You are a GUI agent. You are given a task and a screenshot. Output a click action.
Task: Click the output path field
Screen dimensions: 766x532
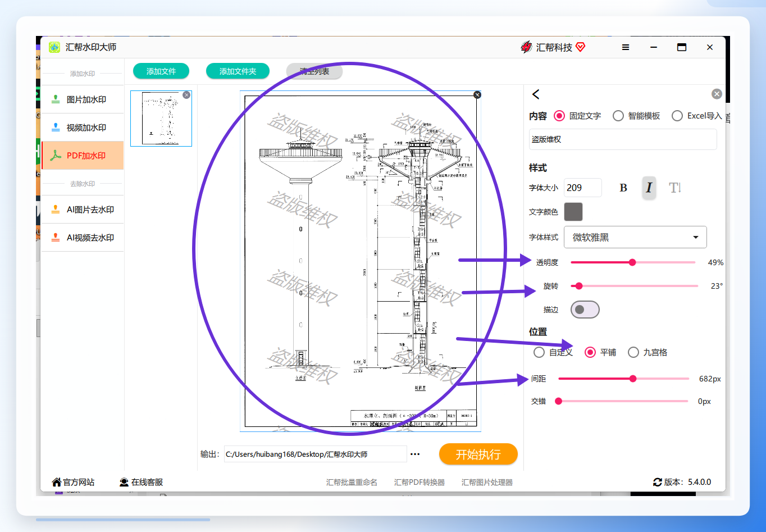pos(315,454)
